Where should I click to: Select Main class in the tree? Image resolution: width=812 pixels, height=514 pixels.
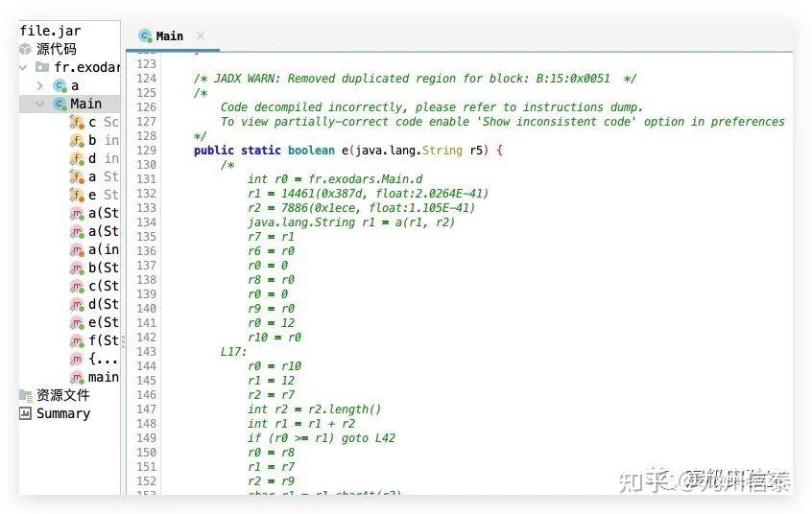pos(85,104)
